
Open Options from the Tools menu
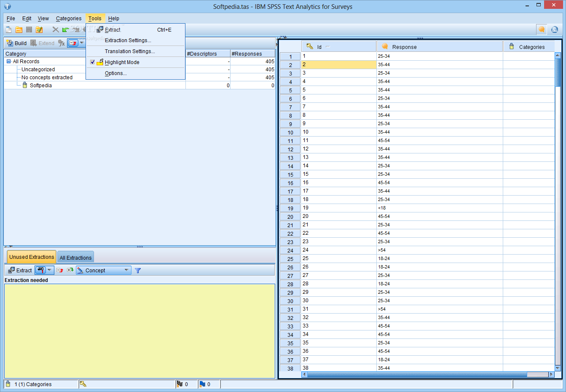135,73
